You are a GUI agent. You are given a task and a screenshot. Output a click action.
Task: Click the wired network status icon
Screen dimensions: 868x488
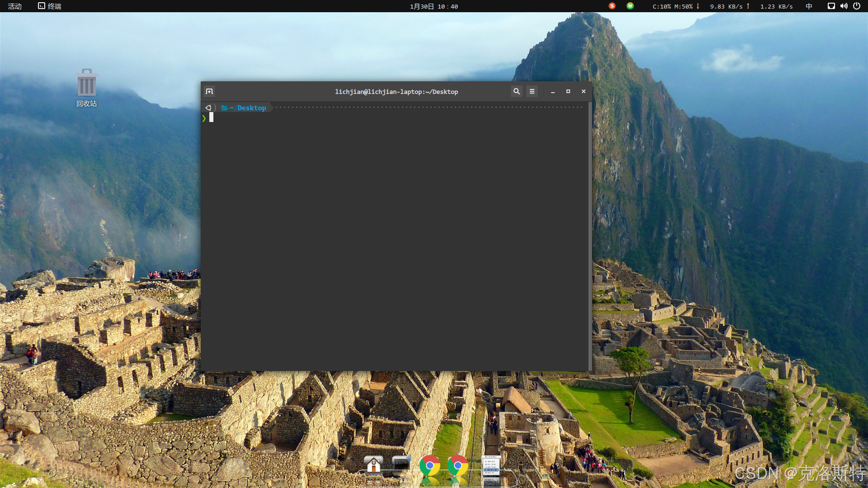coord(831,6)
